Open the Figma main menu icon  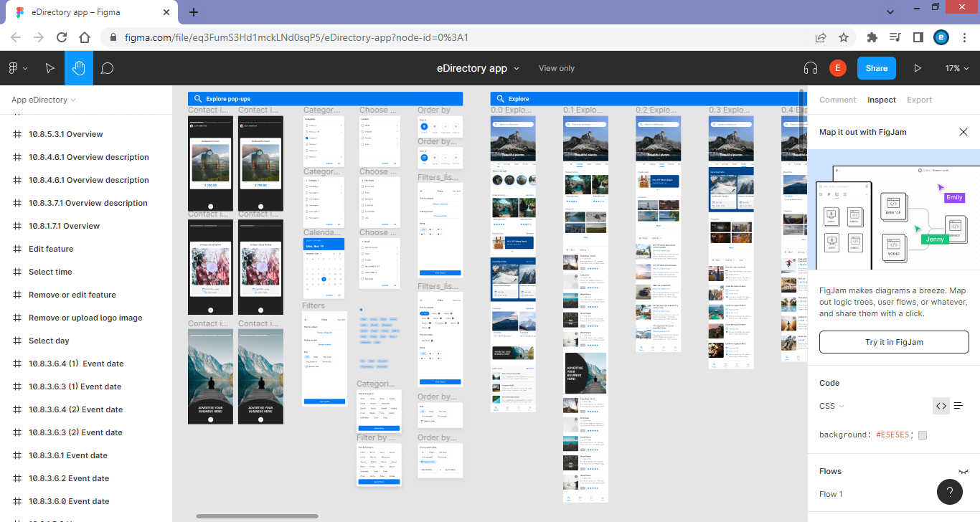(x=17, y=68)
